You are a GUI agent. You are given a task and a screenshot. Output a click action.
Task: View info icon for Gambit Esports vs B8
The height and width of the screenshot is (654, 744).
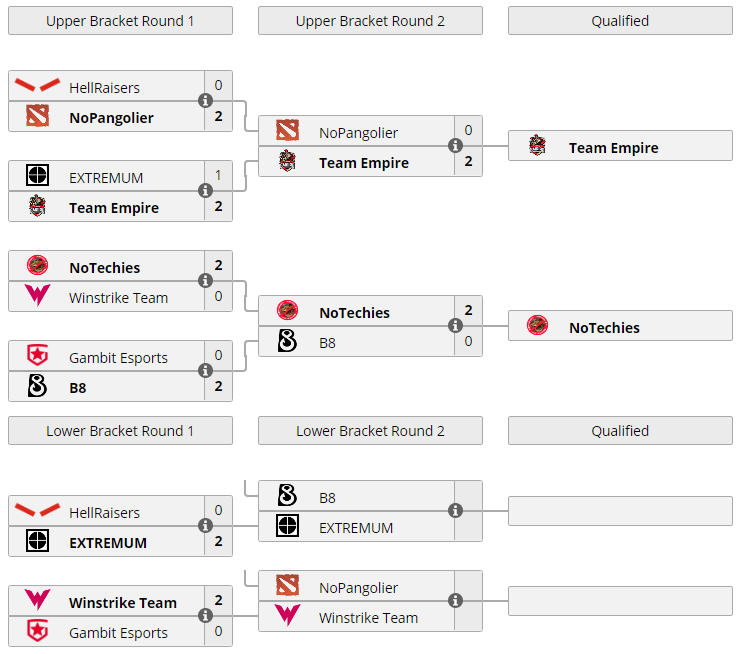point(205,371)
